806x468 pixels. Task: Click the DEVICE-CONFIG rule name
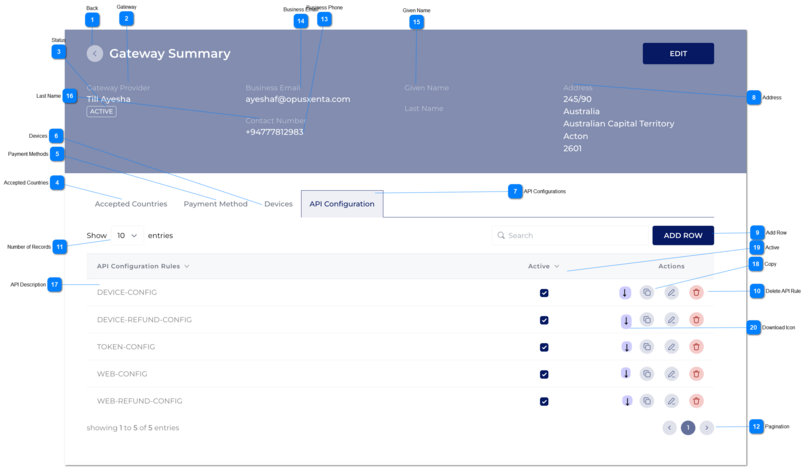127,293
